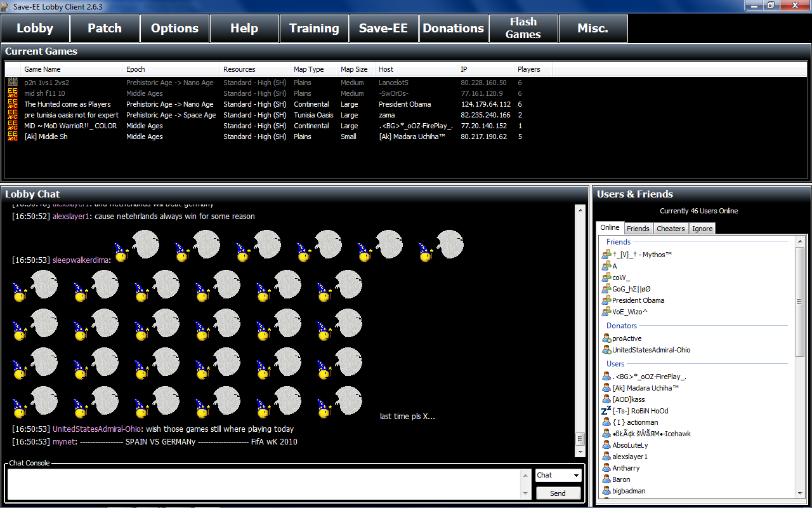Click inside the Chat Console text field
This screenshot has width=812, height=508.
[266, 484]
